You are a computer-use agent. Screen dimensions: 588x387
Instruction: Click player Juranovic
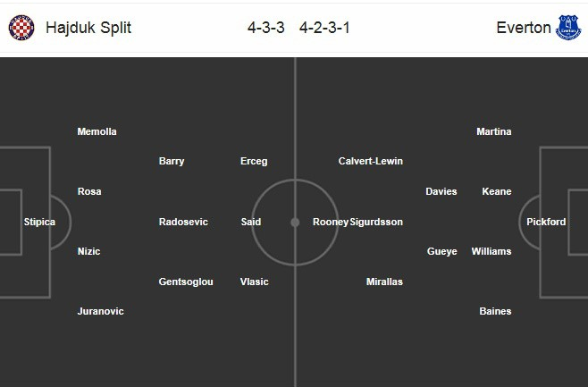[100, 311]
